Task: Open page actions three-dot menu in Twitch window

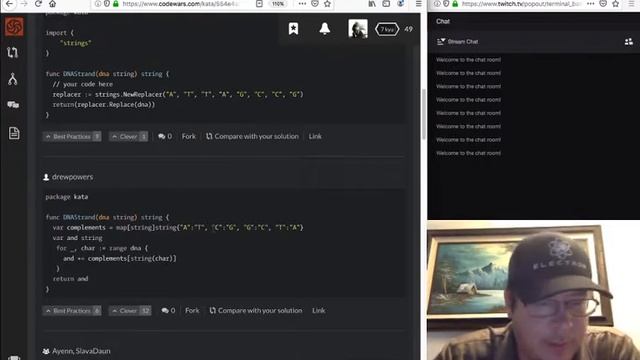Action: click(590, 4)
